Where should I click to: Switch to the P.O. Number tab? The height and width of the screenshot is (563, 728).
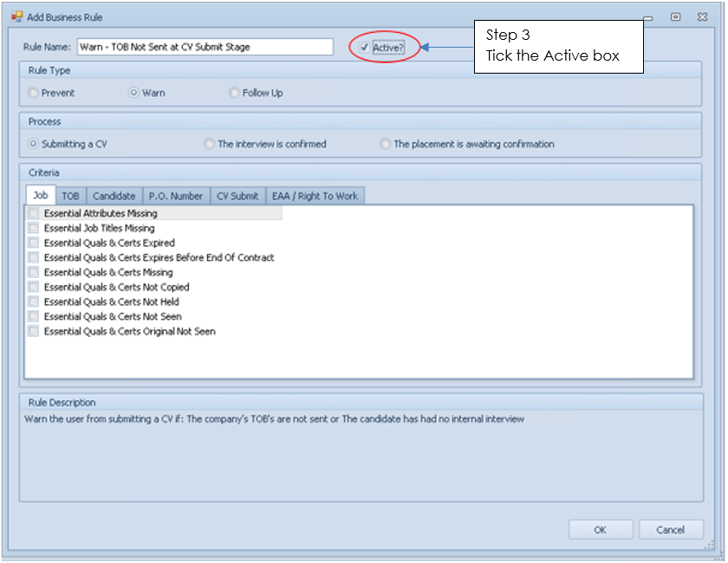(x=175, y=196)
